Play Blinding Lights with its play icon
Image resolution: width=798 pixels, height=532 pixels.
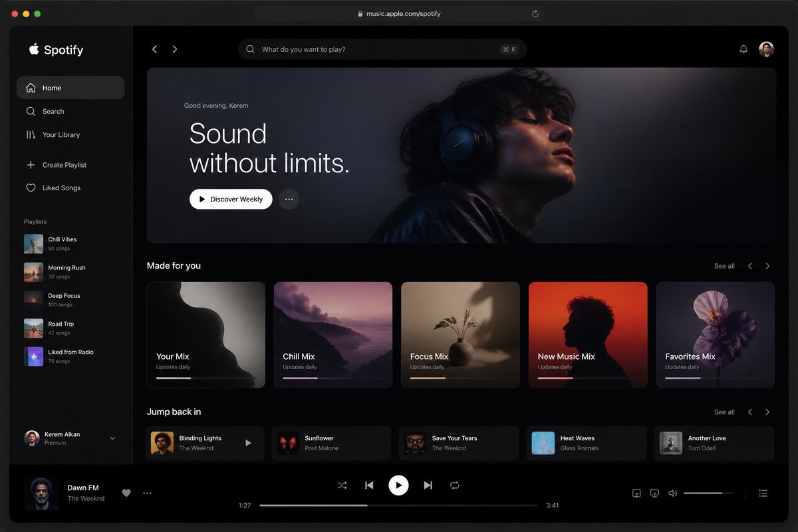point(248,443)
